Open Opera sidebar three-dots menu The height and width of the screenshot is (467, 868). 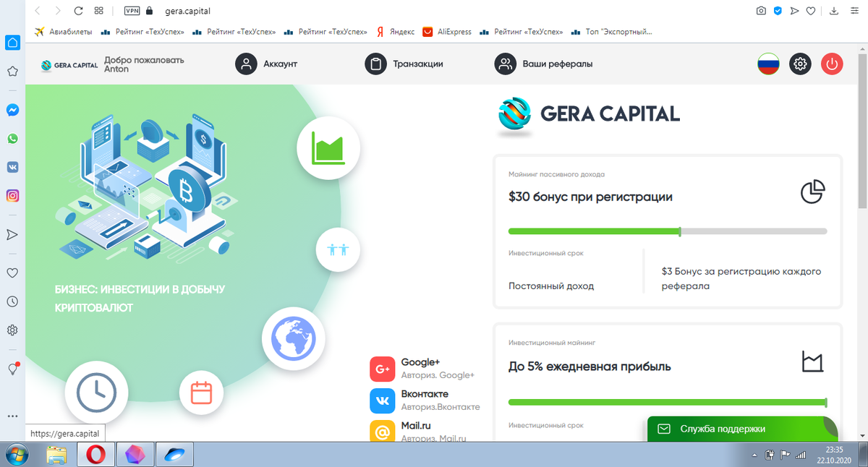[x=12, y=416]
